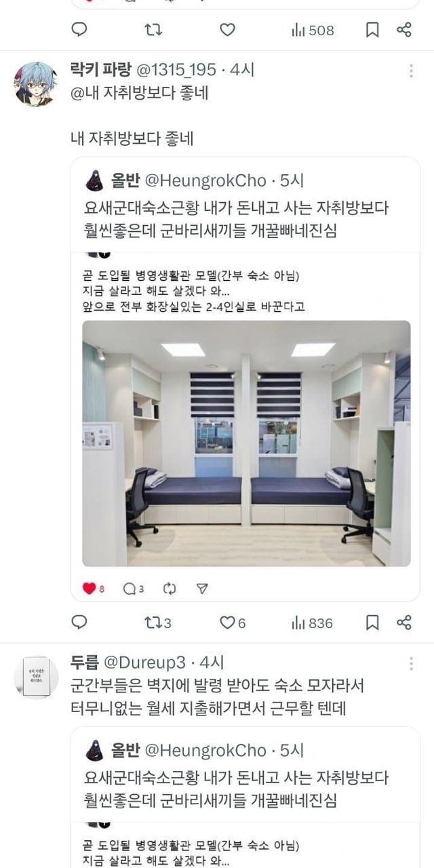Share the top tweet
This screenshot has height=868, width=434.
(404, 30)
